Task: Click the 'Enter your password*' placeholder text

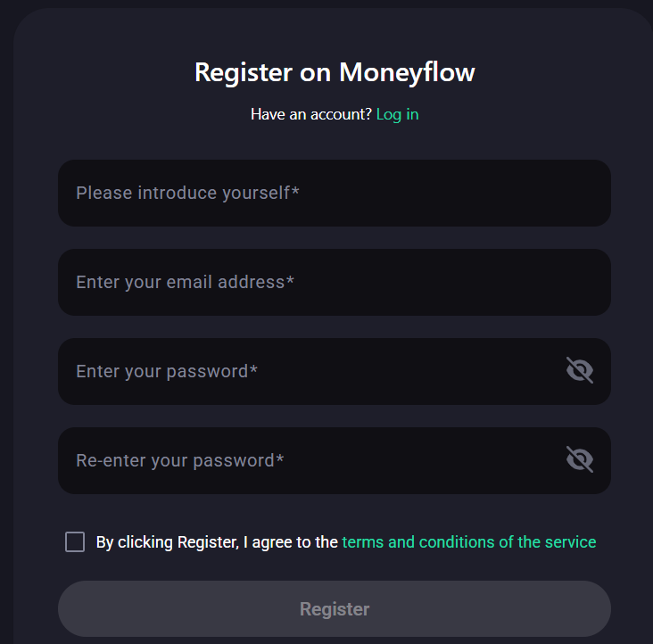Action: click(x=167, y=371)
